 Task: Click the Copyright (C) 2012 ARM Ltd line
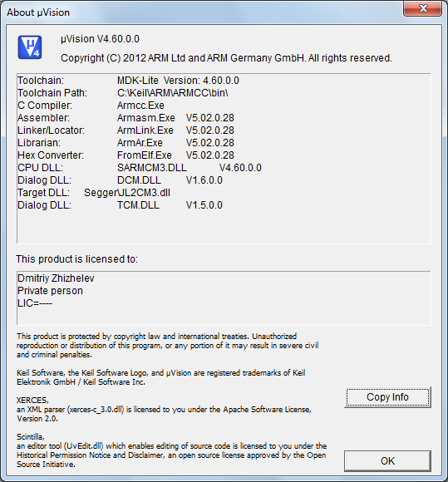point(226,58)
